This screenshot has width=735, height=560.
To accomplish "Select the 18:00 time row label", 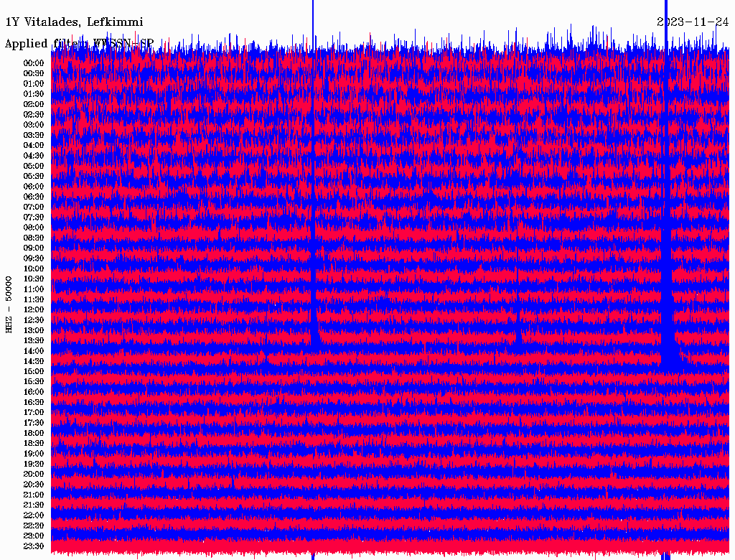I will click(34, 434).
